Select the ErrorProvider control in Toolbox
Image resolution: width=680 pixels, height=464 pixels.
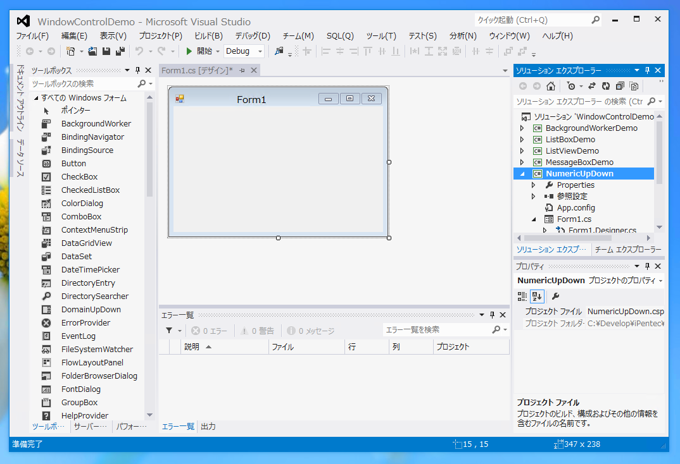(87, 323)
